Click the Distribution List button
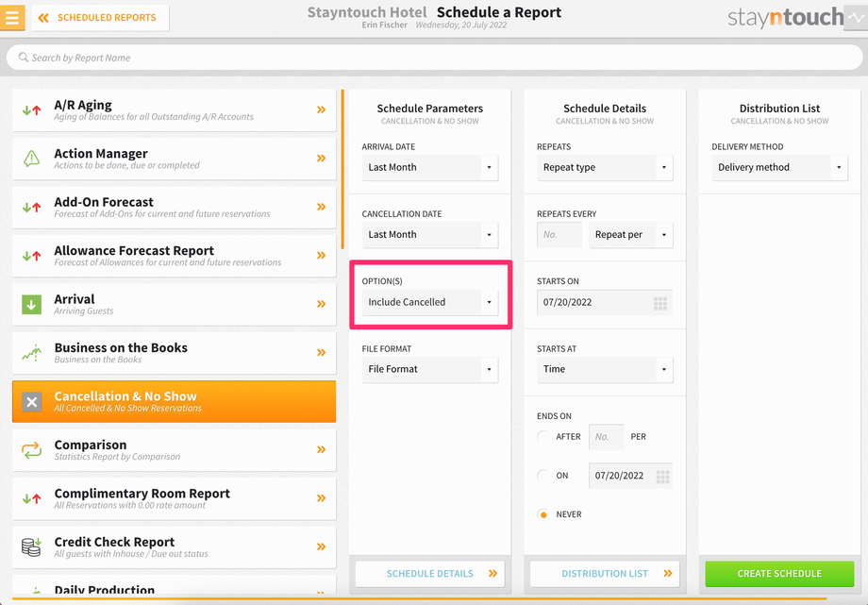The height and width of the screenshot is (605, 868). coord(605,574)
